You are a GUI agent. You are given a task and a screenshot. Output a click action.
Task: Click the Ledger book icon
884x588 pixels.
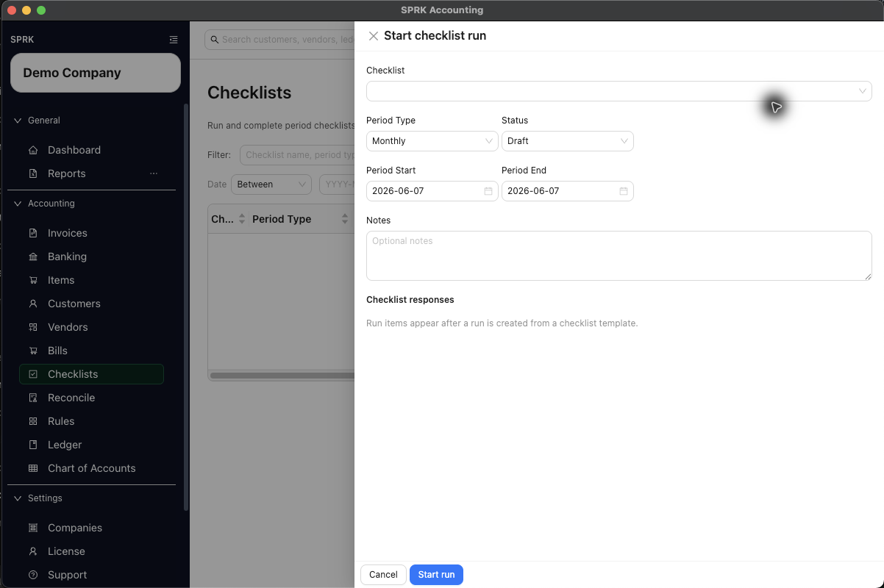pyautogui.click(x=33, y=445)
